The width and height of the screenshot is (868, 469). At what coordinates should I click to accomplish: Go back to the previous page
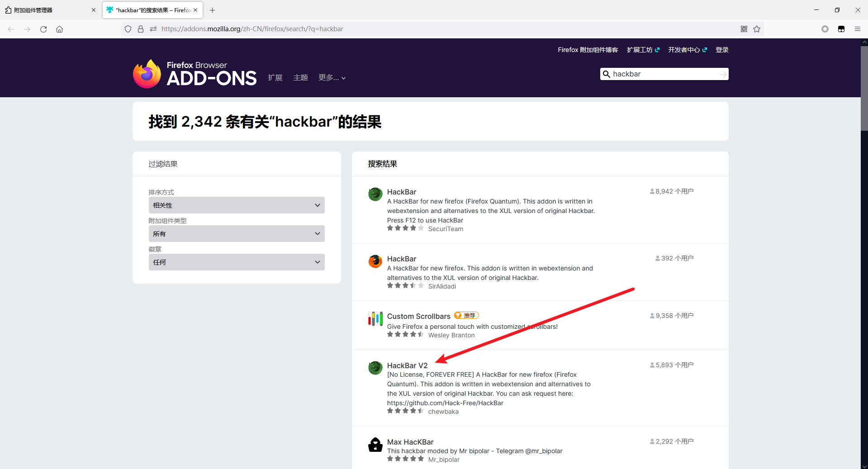click(11, 29)
